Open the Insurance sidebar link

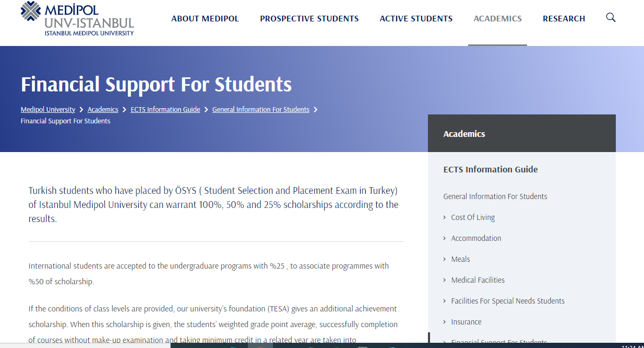pyautogui.click(x=466, y=322)
